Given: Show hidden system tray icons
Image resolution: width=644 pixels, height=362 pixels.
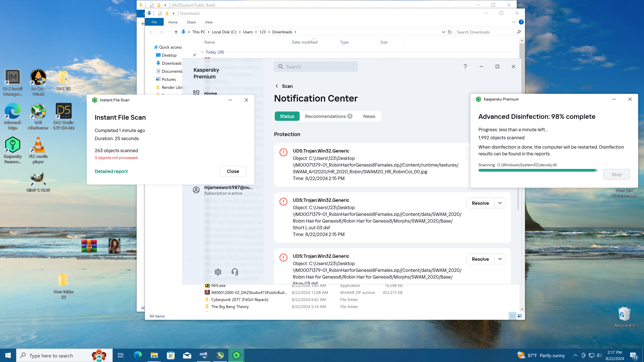Looking at the screenshot, I should coord(575,355).
